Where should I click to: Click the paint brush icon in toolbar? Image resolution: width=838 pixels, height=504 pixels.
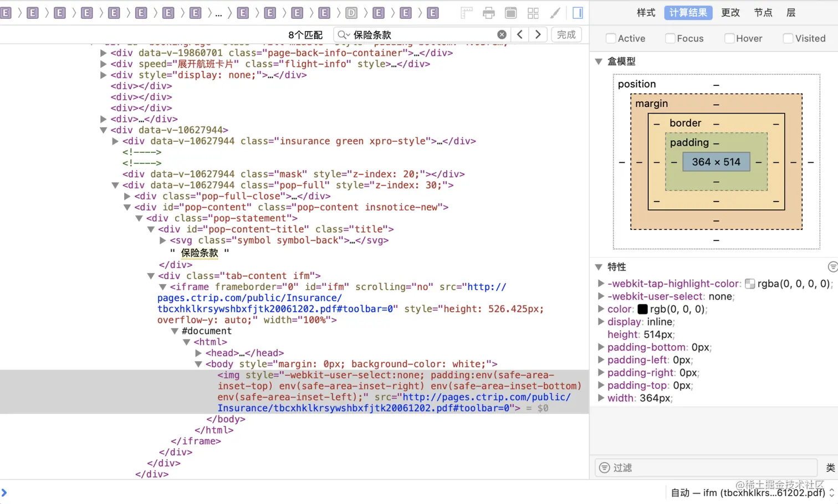pos(555,13)
